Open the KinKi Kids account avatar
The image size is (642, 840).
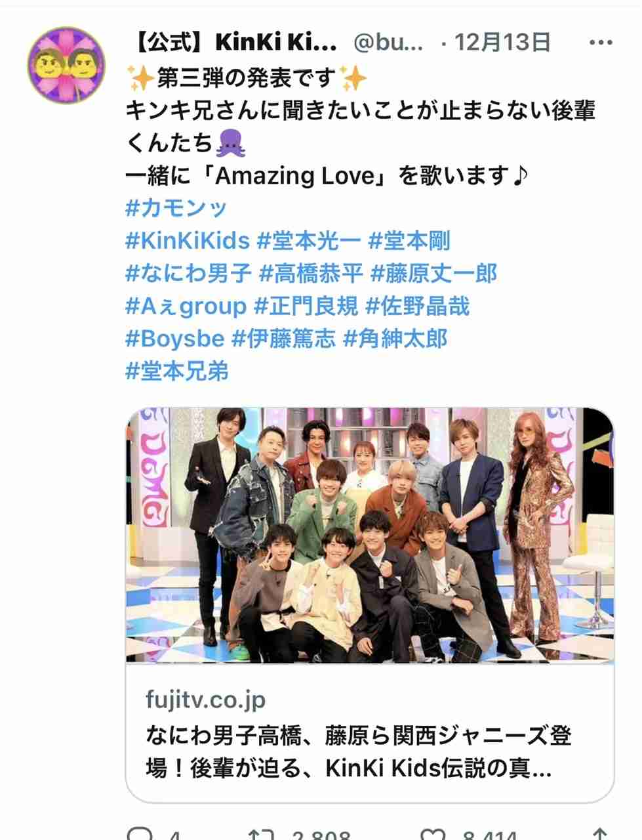[67, 64]
